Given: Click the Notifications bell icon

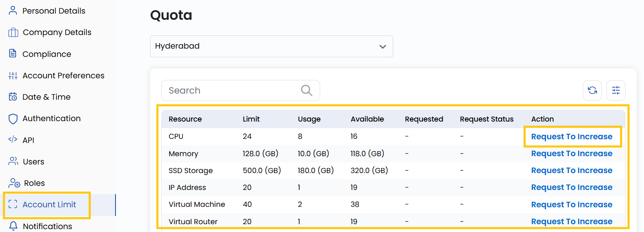Looking at the screenshot, I should coord(13,226).
